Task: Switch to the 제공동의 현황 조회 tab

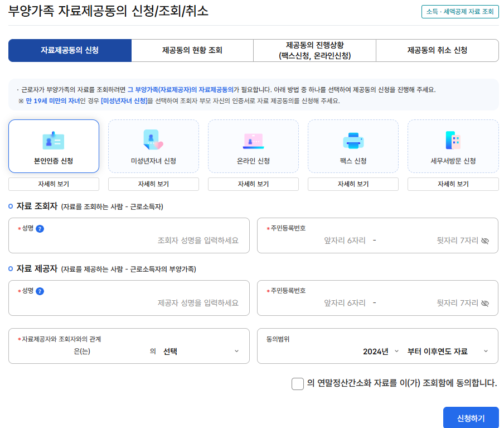Action: click(x=192, y=50)
